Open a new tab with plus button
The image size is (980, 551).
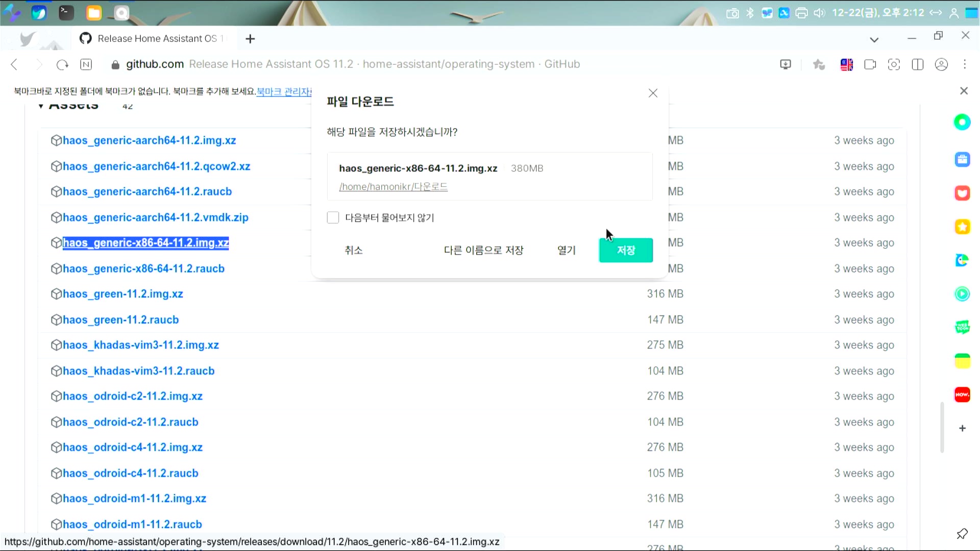[x=250, y=39]
